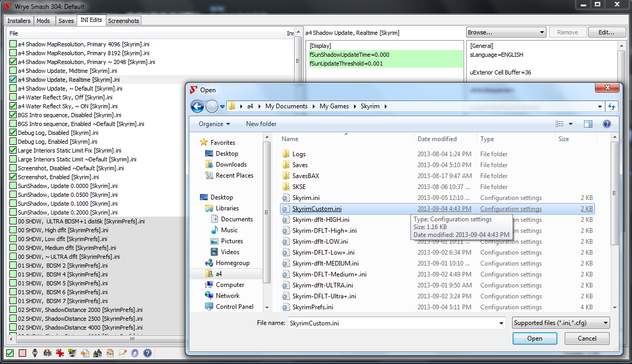632x364 pixels.
Task: Refresh the Skyrim folder address bar
Action: [x=612, y=106]
